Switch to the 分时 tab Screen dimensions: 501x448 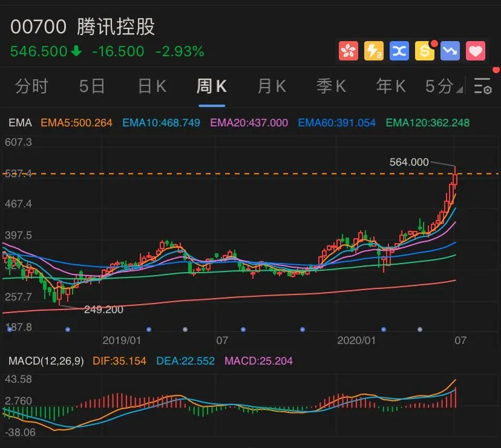point(31,86)
